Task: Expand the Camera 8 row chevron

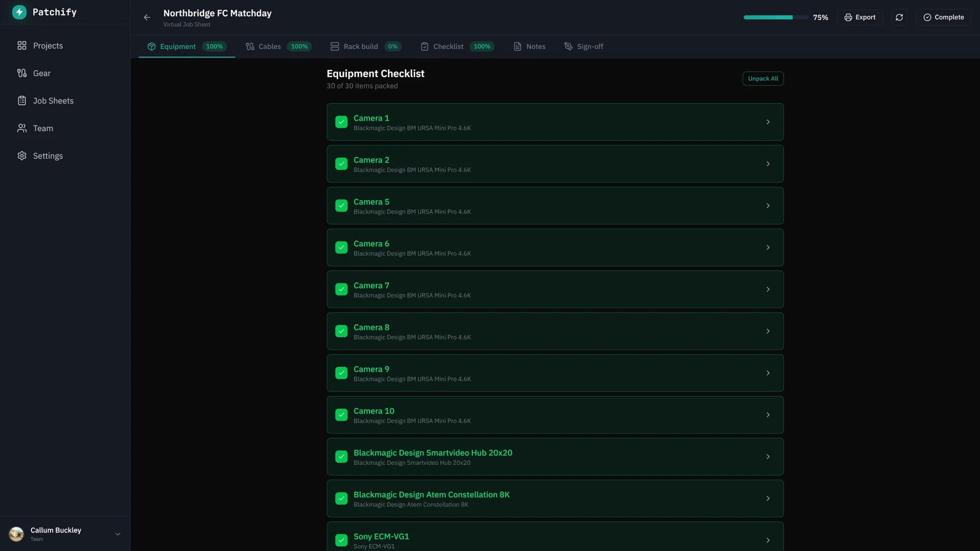Action: click(x=768, y=331)
